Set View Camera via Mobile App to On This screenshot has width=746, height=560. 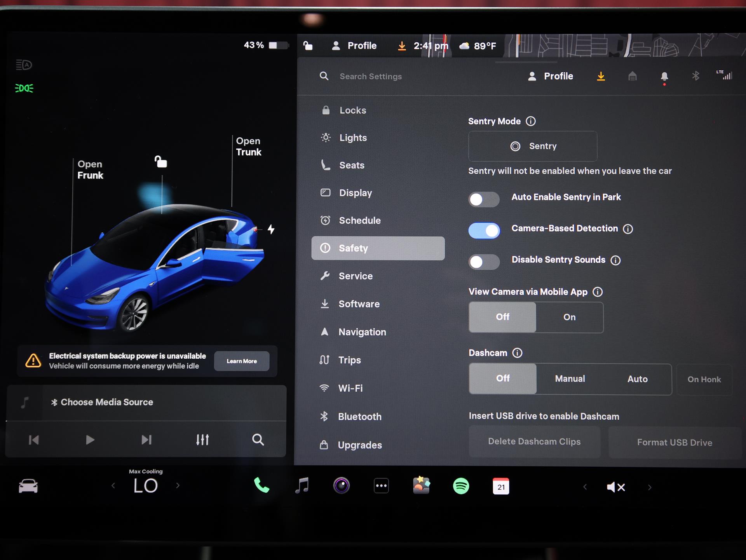click(x=570, y=318)
